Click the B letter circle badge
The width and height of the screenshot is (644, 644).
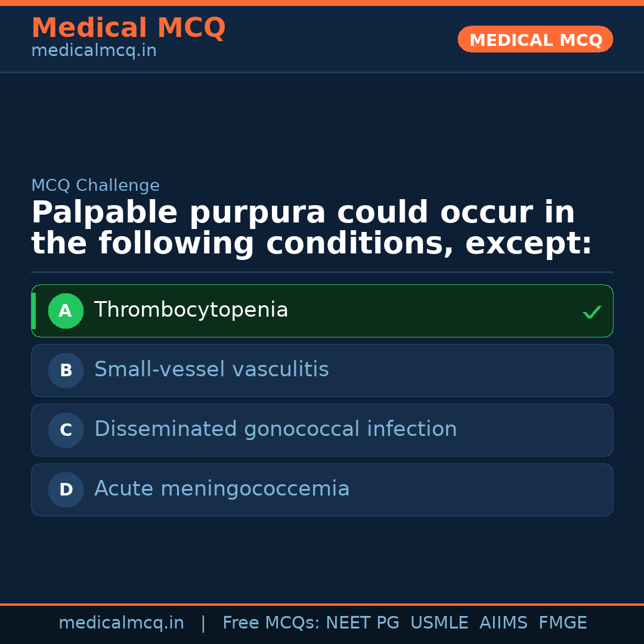pyautogui.click(x=66, y=370)
